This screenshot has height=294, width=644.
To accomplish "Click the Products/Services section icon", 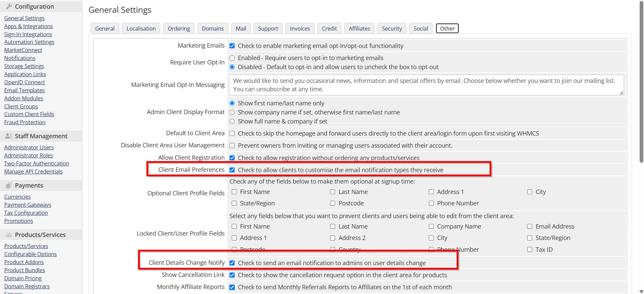I will point(9,235).
